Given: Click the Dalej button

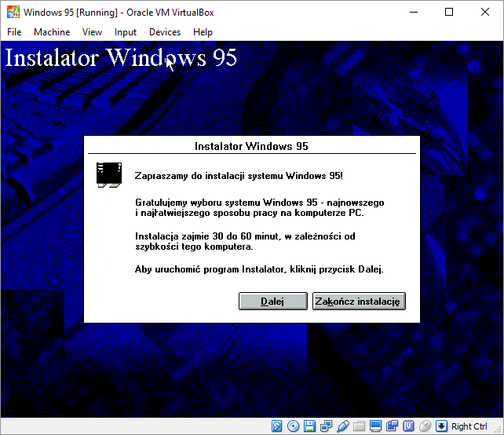Looking at the screenshot, I should click(x=273, y=302).
